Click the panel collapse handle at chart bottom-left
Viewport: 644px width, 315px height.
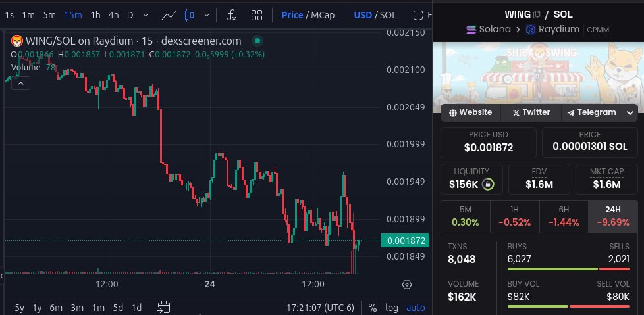[1, 276]
